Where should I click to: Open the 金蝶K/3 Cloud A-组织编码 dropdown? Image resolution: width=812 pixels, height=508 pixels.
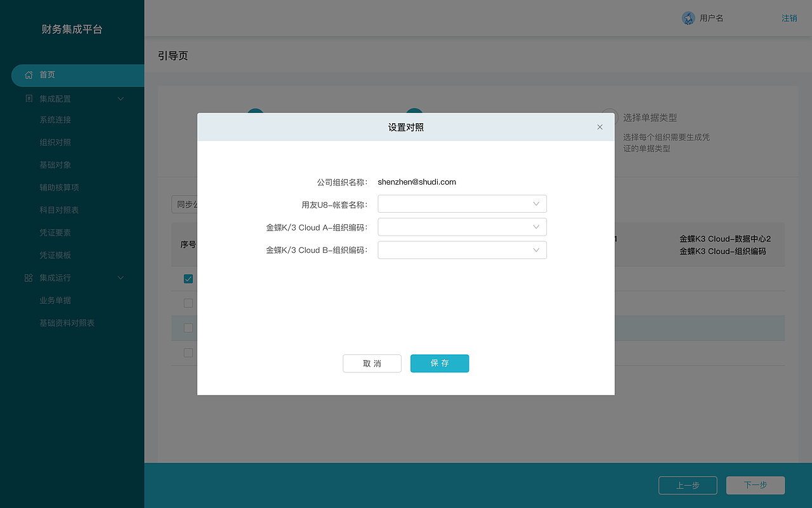(x=462, y=227)
